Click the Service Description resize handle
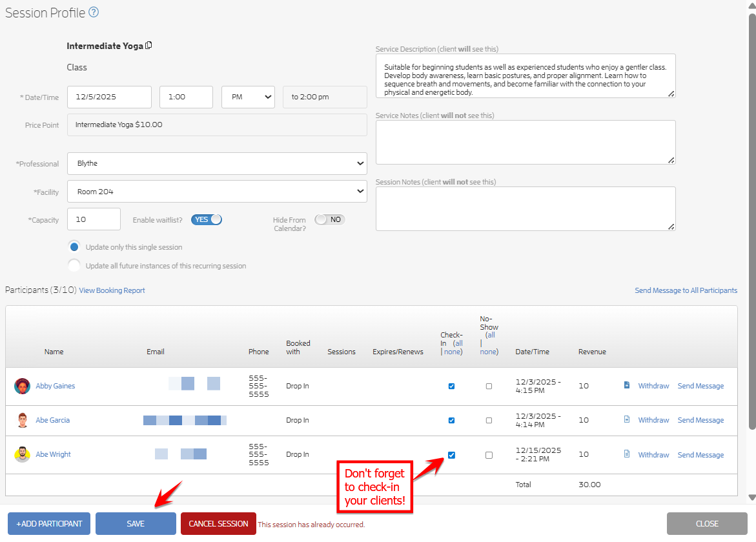The width and height of the screenshot is (756, 542). 671,94
